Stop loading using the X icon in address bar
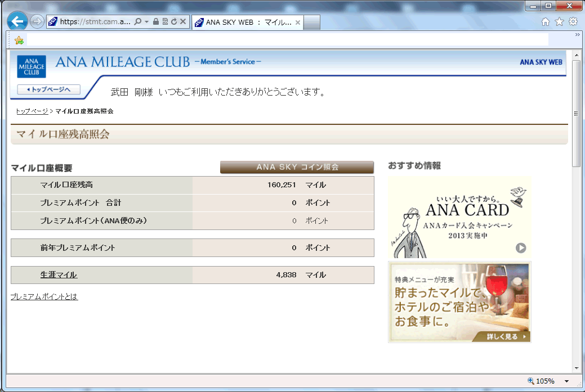The height and width of the screenshot is (392, 585). (183, 21)
